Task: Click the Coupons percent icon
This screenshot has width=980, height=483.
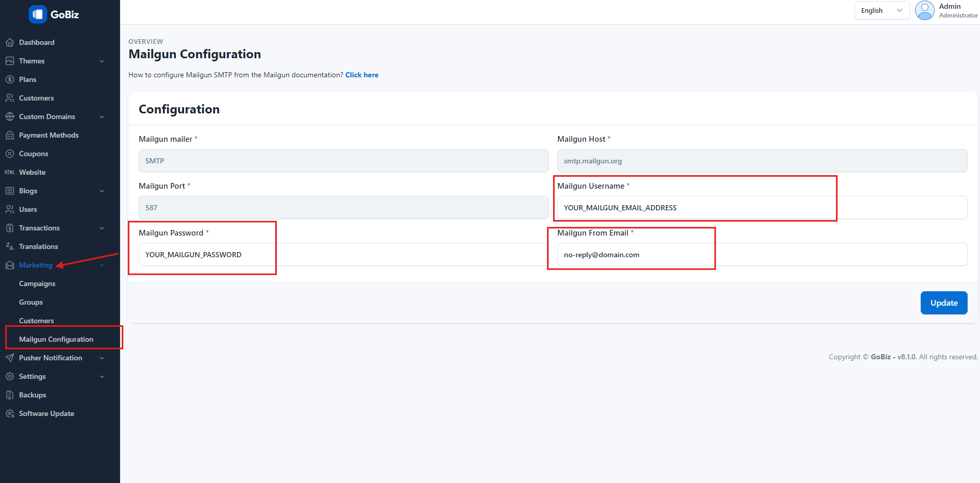Action: (x=10, y=154)
